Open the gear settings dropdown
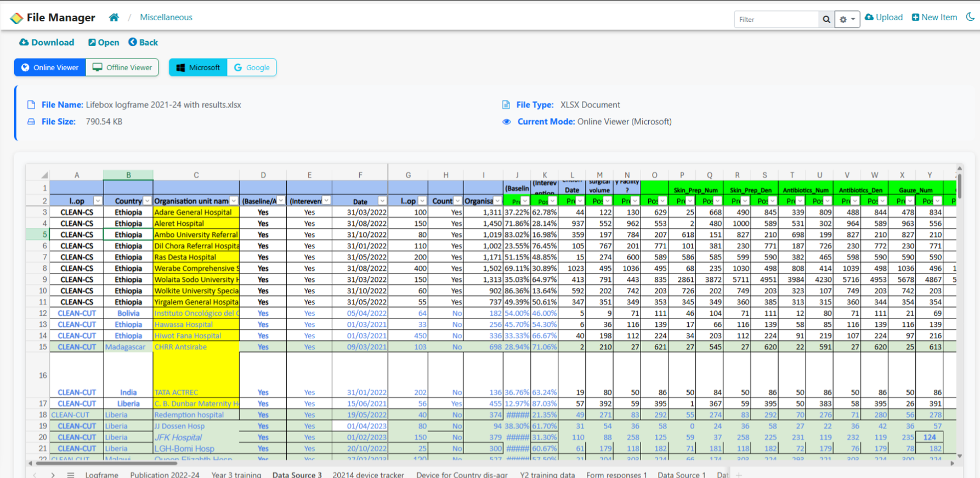The image size is (980, 478). [847, 19]
